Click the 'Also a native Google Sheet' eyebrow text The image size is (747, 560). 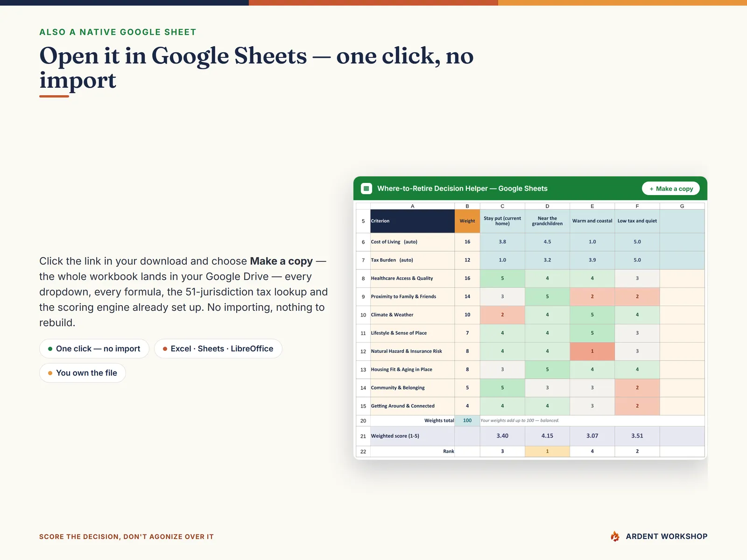pyautogui.click(x=118, y=32)
